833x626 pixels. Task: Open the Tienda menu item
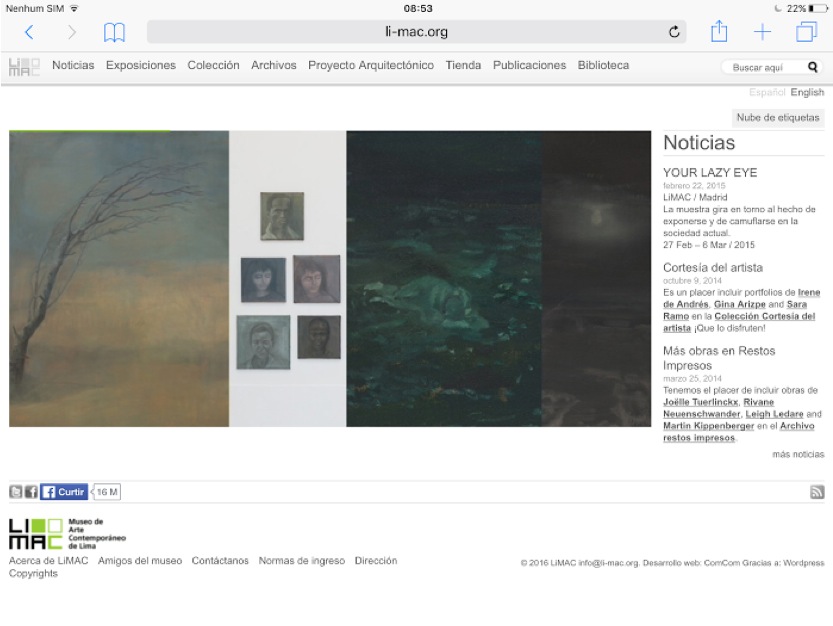click(x=463, y=65)
